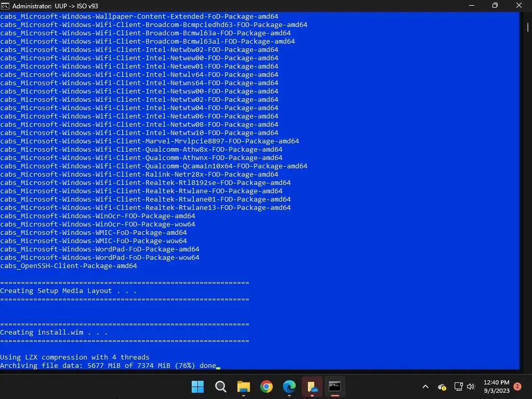Click the Intel-Netwew01 package line
Screen dimensions: 532x399
[139, 66]
